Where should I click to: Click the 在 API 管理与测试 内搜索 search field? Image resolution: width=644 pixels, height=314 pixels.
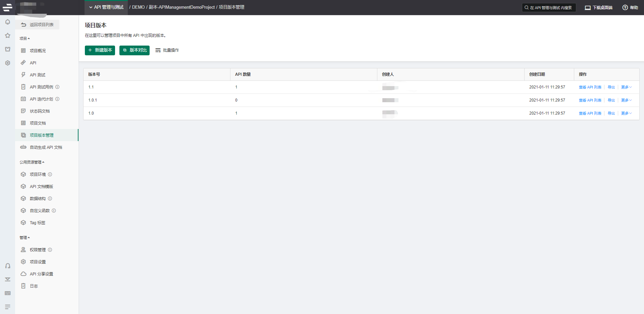549,7
